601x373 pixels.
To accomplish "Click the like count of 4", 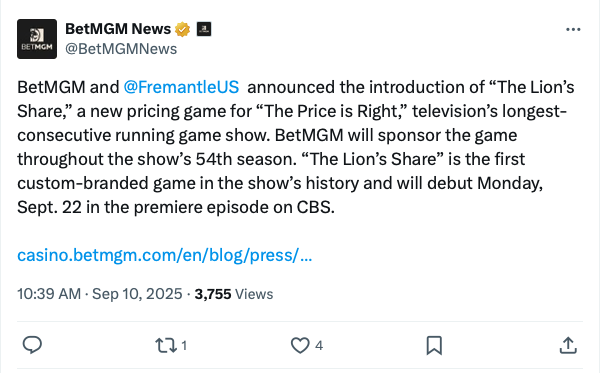I will point(319,346).
